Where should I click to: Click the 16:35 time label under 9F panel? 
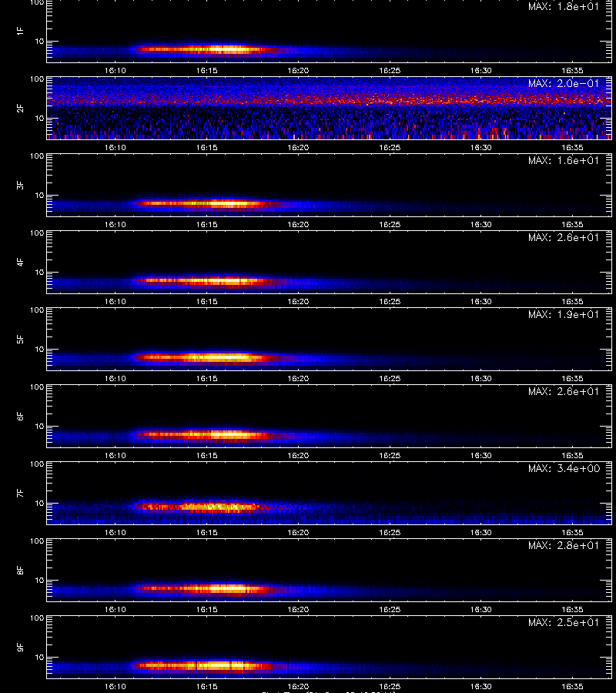click(x=572, y=686)
